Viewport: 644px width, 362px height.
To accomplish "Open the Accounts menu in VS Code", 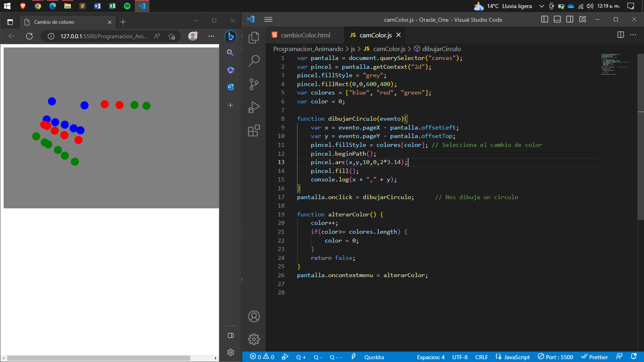I will click(x=254, y=317).
